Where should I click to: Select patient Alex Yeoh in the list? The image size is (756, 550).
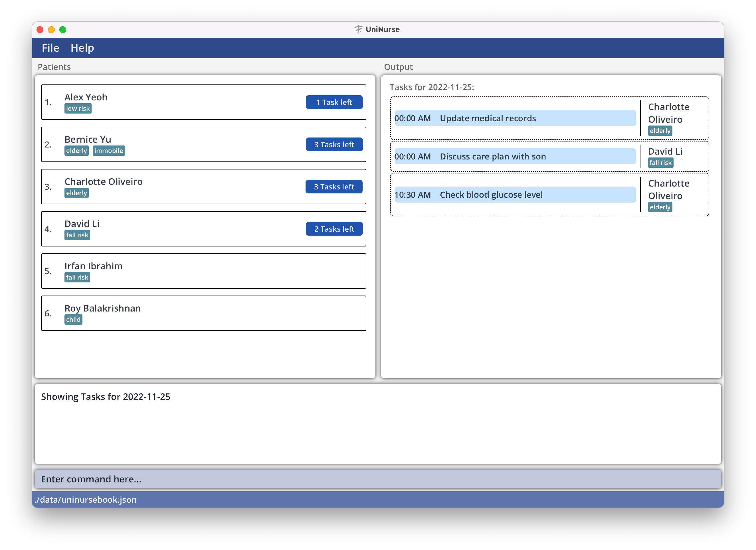203,102
